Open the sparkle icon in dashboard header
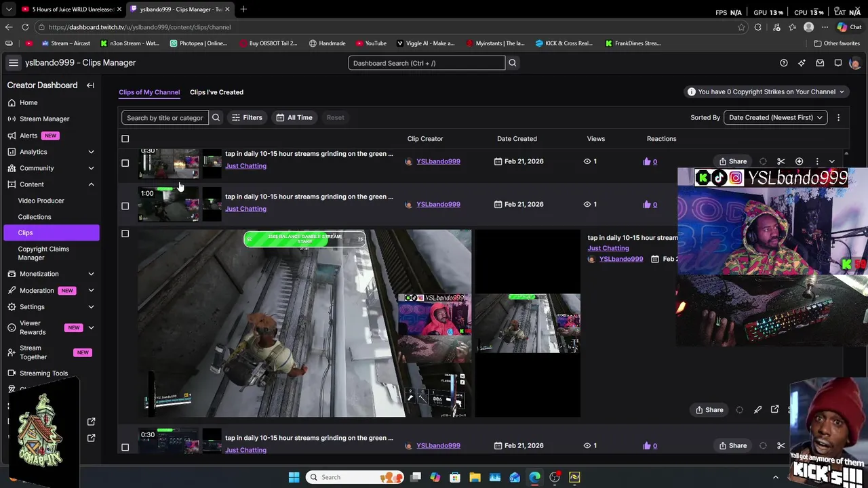Image resolution: width=868 pixels, height=488 pixels. pos(802,63)
